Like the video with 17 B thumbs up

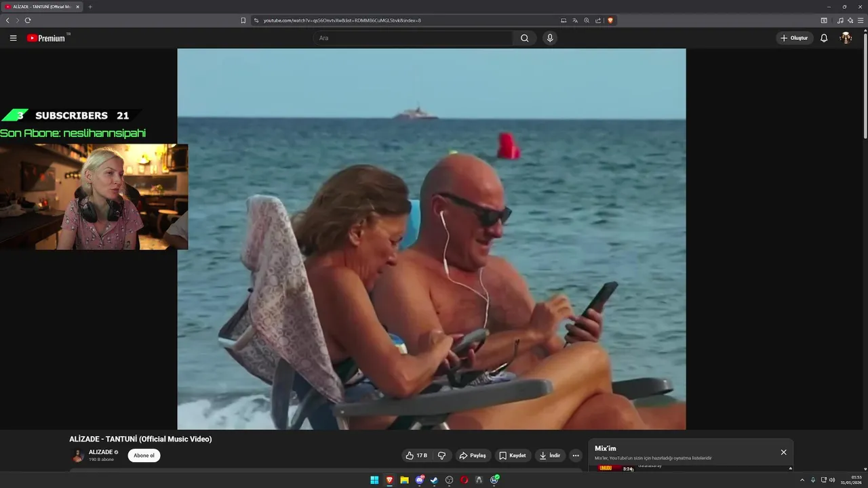click(x=416, y=455)
